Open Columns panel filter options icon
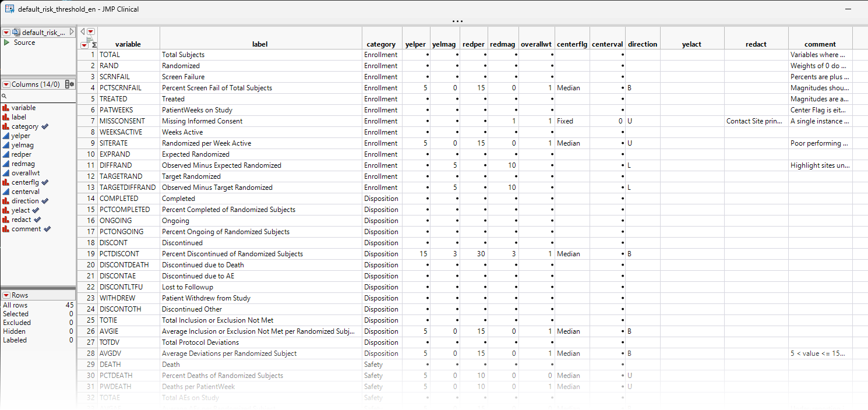The image size is (868, 410). (69, 84)
